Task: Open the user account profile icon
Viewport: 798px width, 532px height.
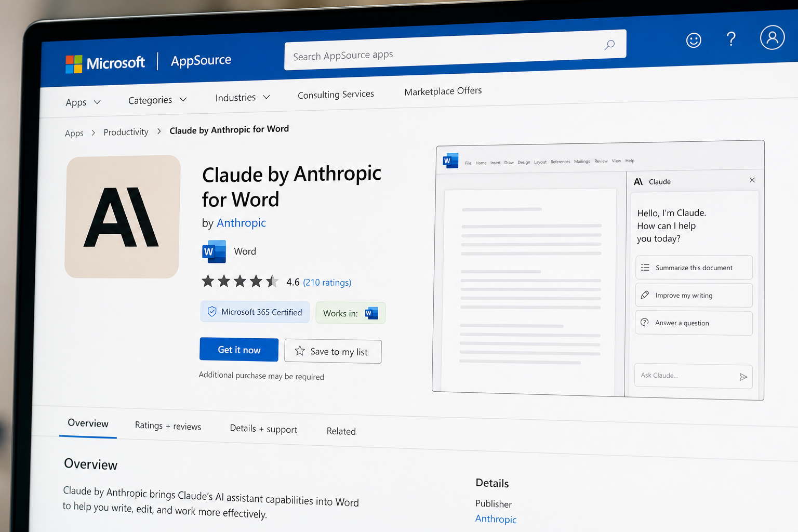Action: point(772,37)
